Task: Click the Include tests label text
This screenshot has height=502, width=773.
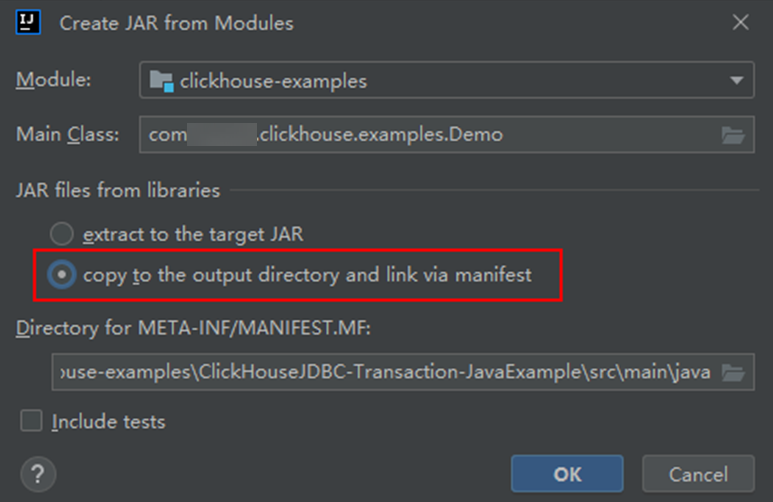Action: tap(108, 422)
